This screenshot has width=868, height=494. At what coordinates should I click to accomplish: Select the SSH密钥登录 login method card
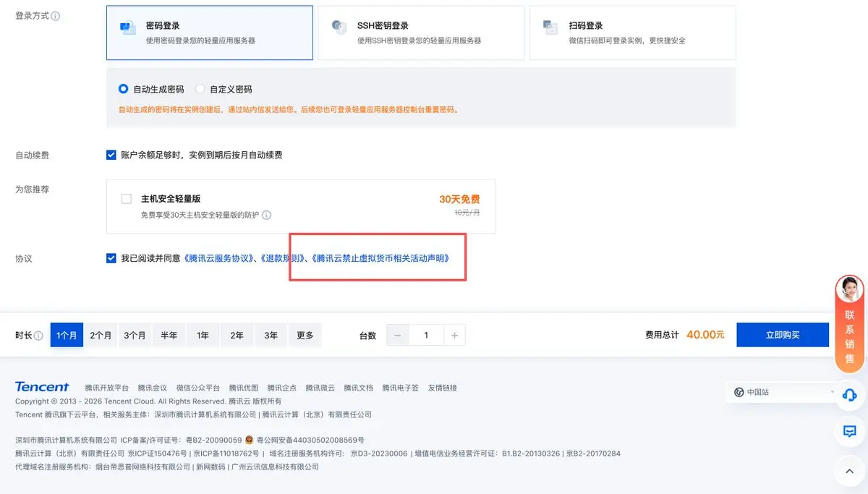[421, 33]
